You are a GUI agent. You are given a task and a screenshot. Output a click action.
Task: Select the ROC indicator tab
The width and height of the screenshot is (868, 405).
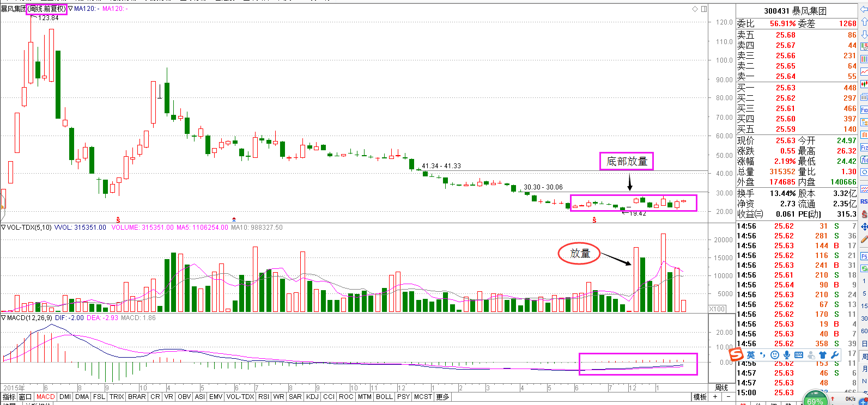[x=346, y=397]
